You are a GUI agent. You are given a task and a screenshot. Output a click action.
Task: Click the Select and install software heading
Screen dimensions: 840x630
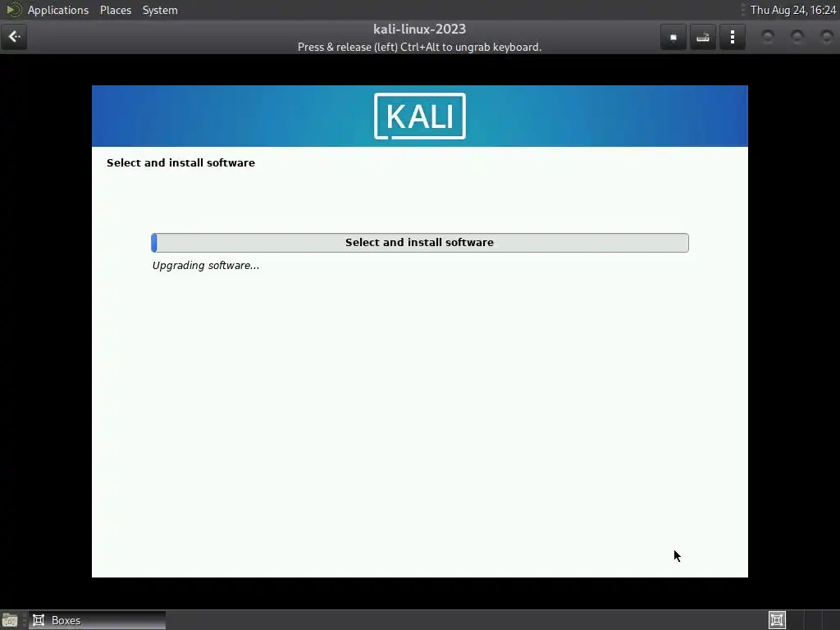point(180,163)
